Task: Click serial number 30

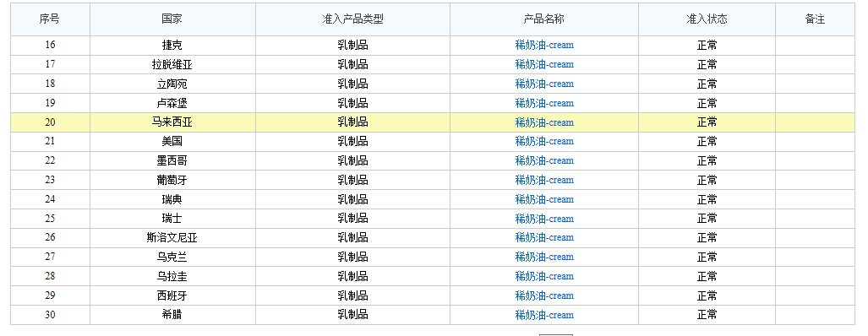Action: point(50,315)
